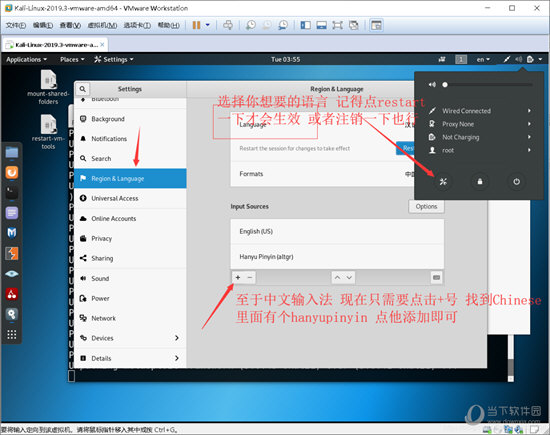
Task: Click the Options button for Input Sources
Action: click(x=426, y=206)
